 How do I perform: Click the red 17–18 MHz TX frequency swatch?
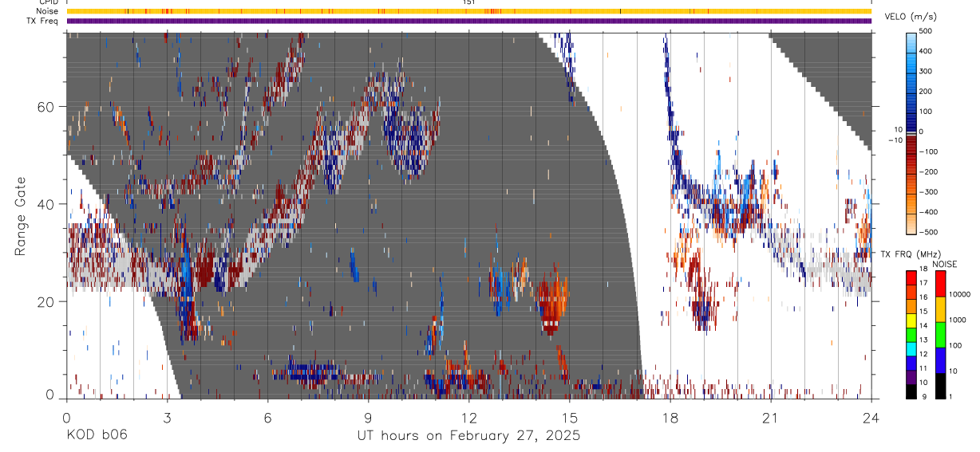911,277
